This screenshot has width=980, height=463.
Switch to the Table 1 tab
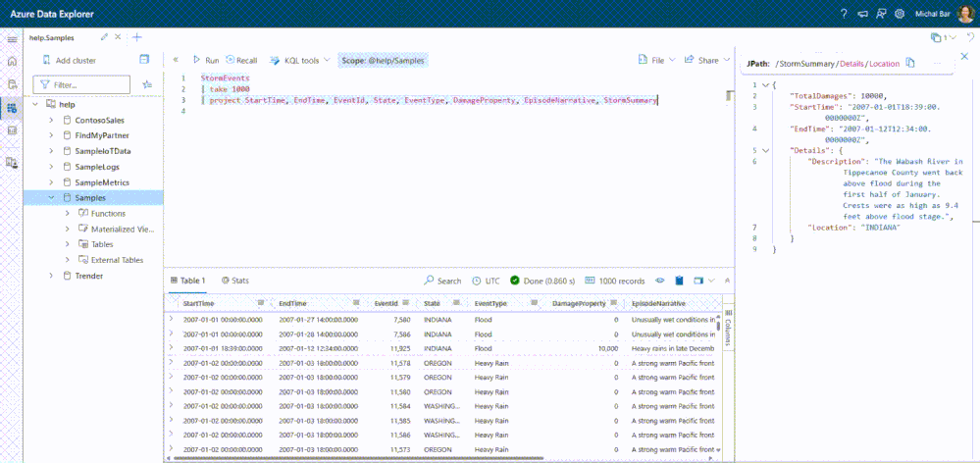pos(188,282)
